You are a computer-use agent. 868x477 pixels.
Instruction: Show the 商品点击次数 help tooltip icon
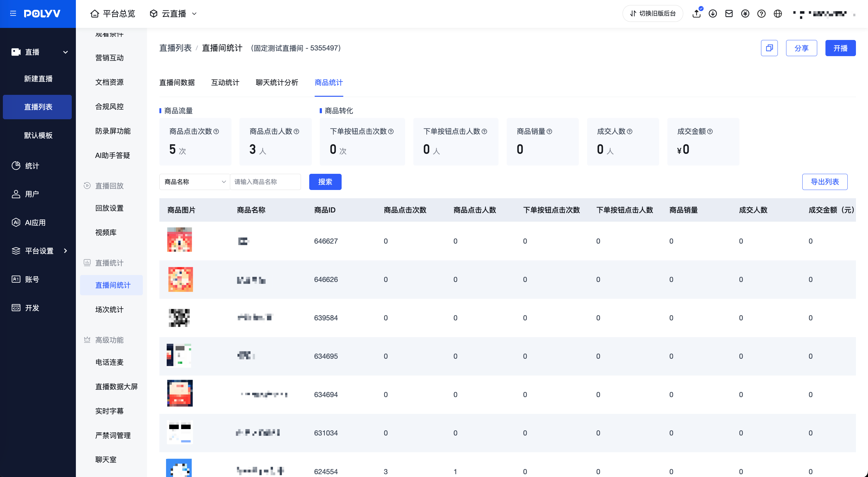[216, 131]
